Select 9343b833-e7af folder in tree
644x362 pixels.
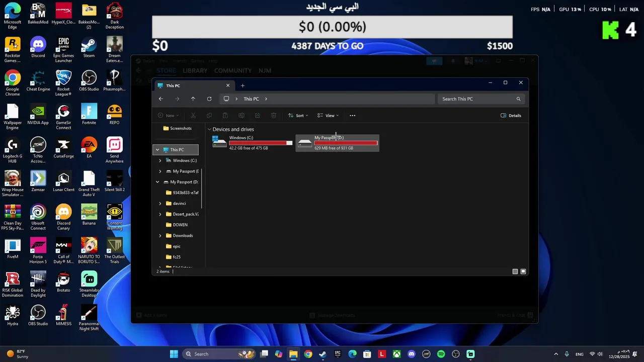(x=182, y=193)
